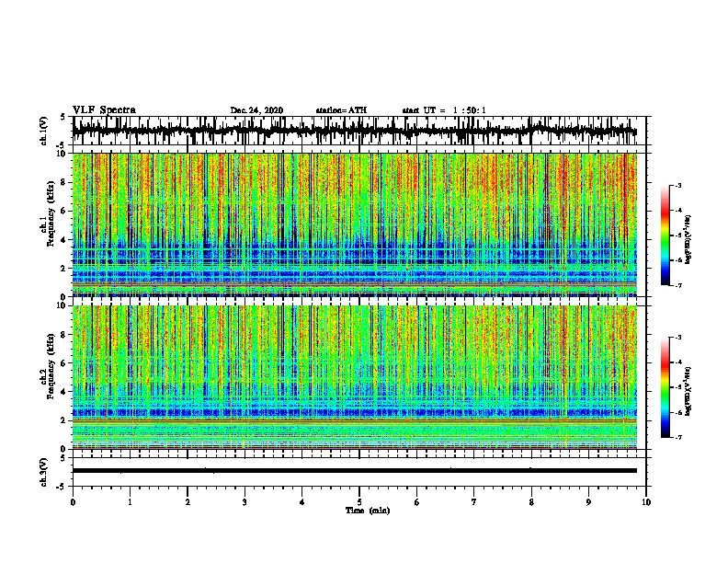Click the ch.1 spectrogram plot area
The width and height of the screenshot is (728, 563).
354,224
